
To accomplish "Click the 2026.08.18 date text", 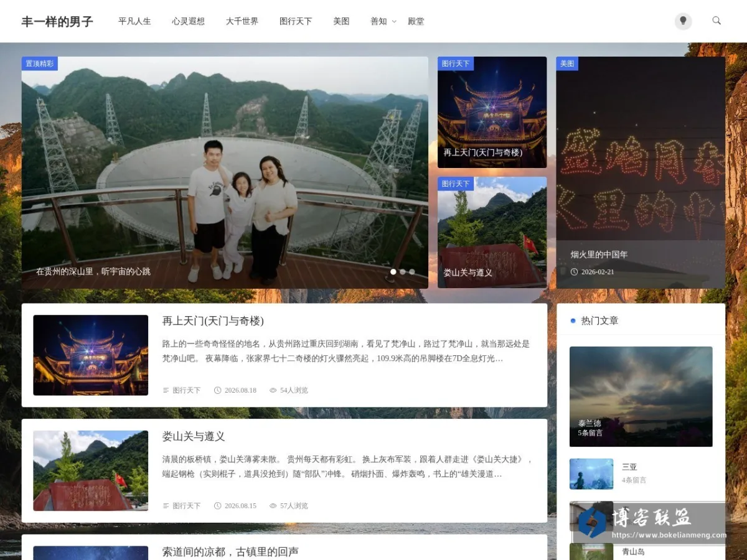I will [x=240, y=390].
